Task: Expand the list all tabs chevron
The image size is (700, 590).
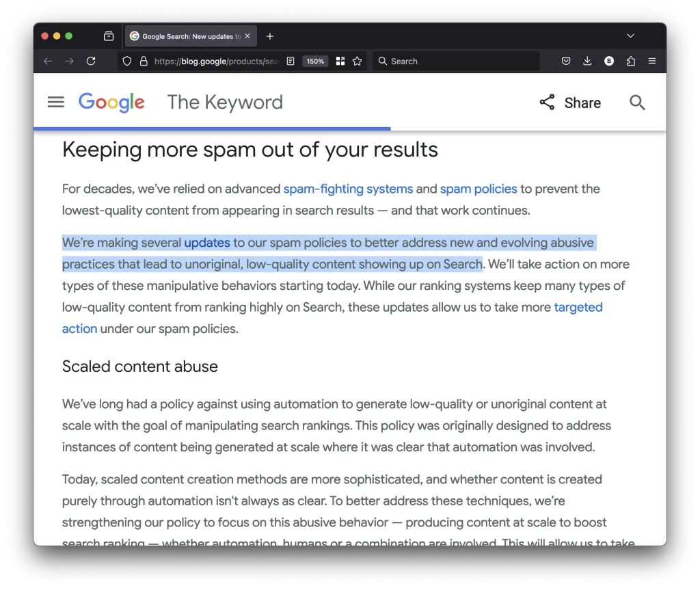Action: pos(630,36)
